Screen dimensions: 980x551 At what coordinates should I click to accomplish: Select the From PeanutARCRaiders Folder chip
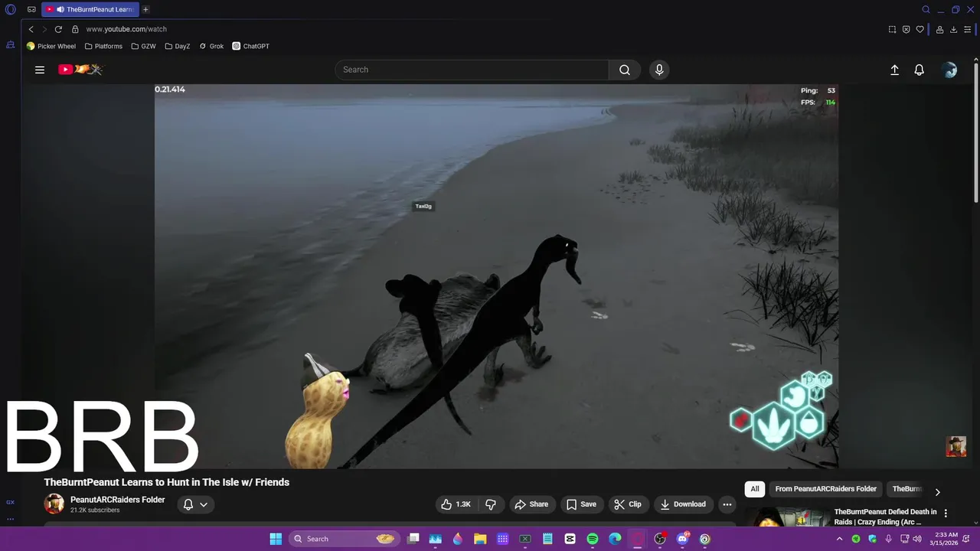(x=825, y=489)
